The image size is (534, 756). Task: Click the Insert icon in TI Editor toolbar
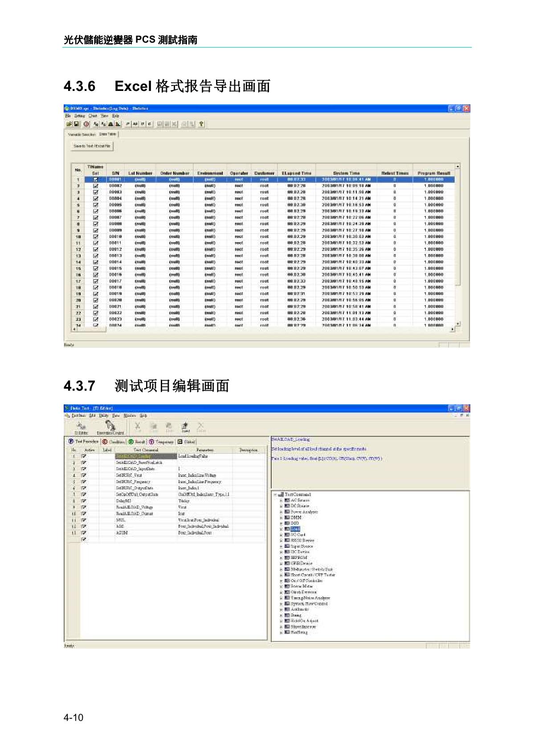[186, 427]
